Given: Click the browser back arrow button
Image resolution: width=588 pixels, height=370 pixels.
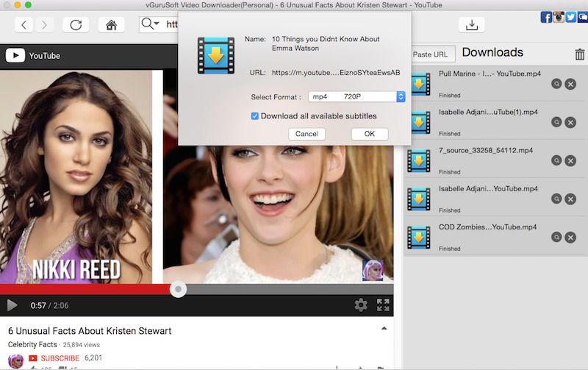Looking at the screenshot, I should tap(24, 25).
